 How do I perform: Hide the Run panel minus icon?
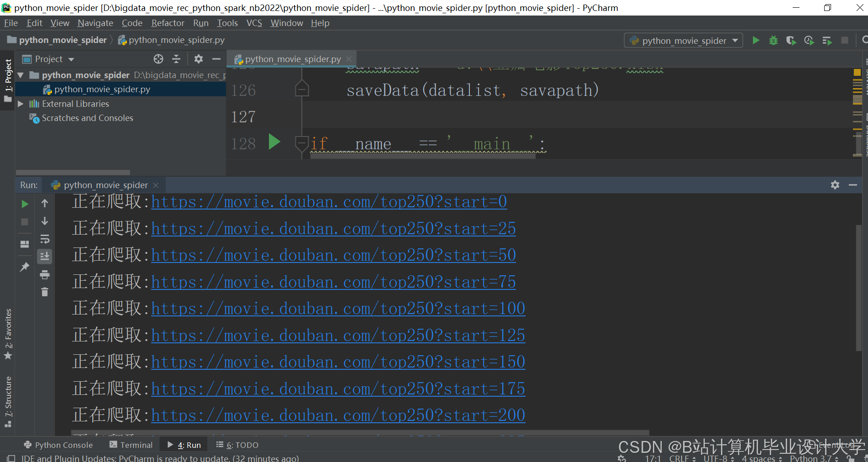[853, 185]
